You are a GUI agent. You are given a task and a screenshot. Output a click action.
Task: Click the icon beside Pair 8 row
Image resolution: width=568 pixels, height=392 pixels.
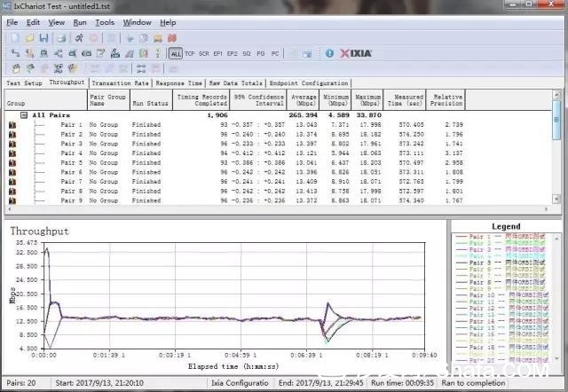(12, 191)
